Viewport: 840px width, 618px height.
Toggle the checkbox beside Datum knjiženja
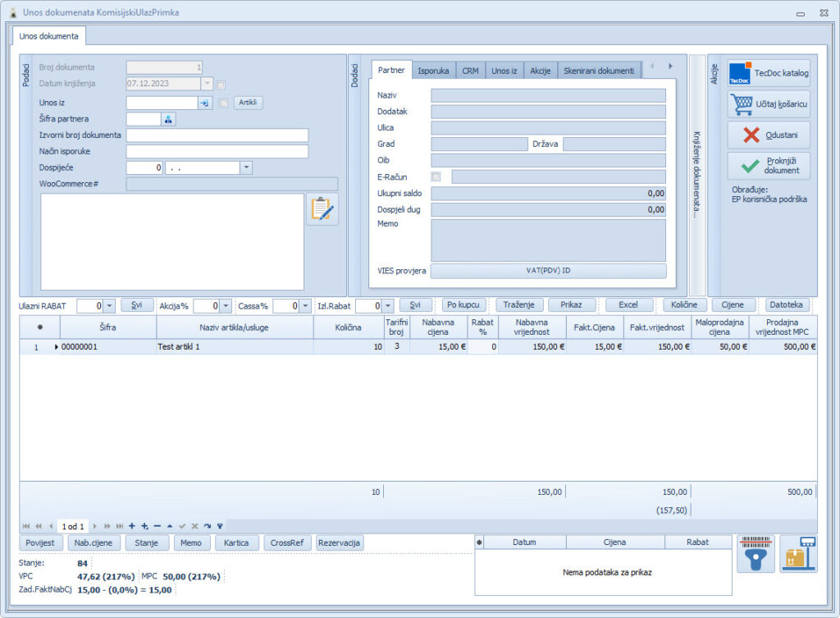(221, 84)
